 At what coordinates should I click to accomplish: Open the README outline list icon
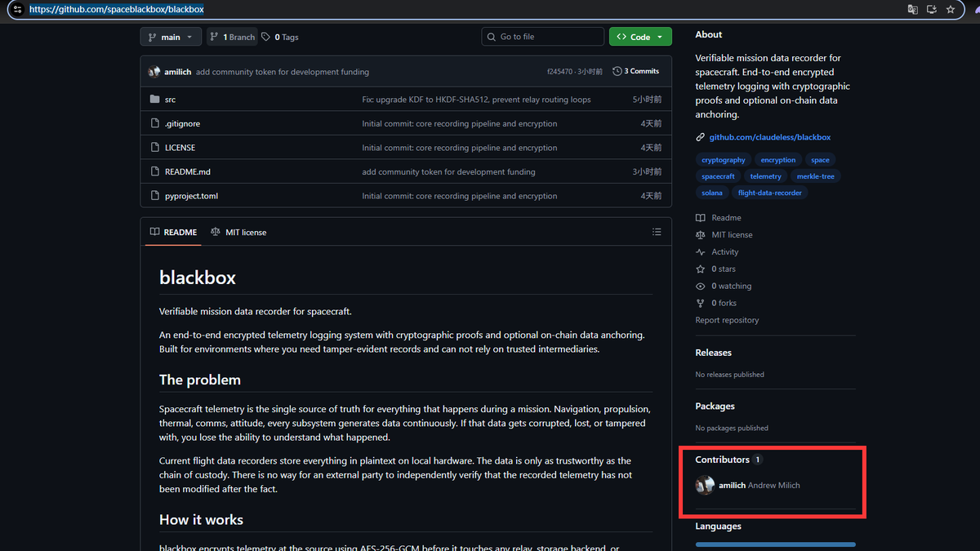(657, 232)
